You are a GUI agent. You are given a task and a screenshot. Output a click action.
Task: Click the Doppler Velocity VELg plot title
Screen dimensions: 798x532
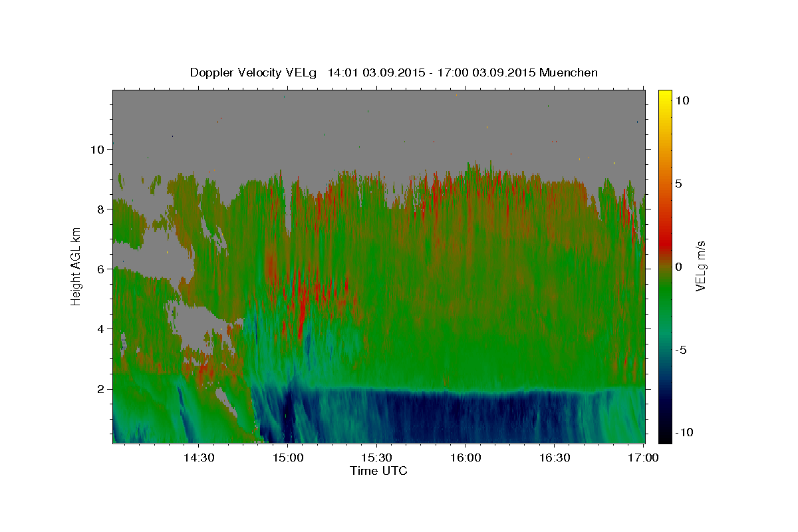point(394,72)
